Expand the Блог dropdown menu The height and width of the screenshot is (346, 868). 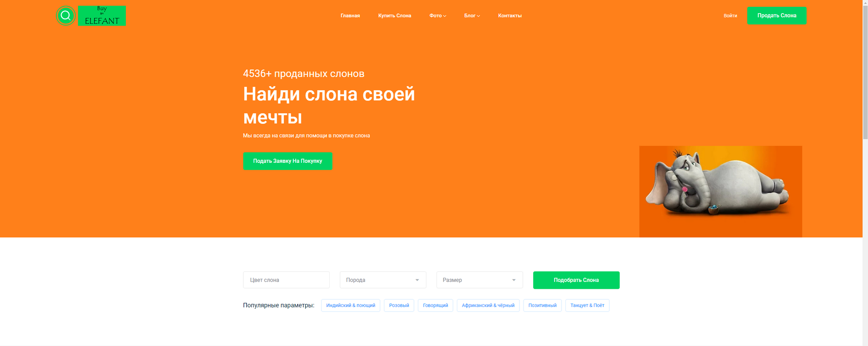click(472, 16)
